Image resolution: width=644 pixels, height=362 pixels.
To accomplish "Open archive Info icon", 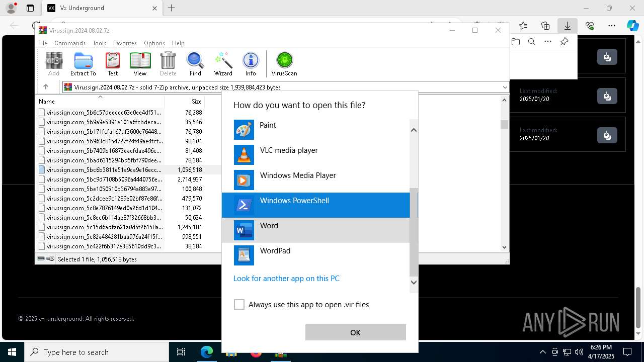I will click(251, 64).
